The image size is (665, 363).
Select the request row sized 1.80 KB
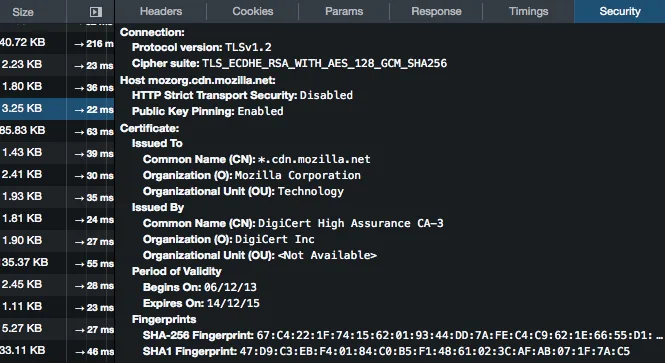(x=57, y=87)
